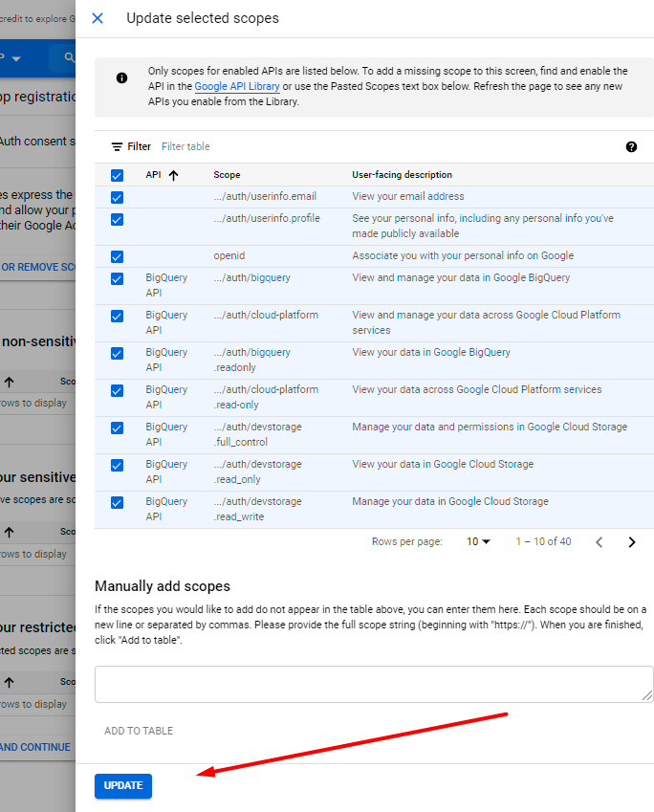Close the Update selected scopes panel
The width and height of the screenshot is (654, 812).
click(97, 18)
